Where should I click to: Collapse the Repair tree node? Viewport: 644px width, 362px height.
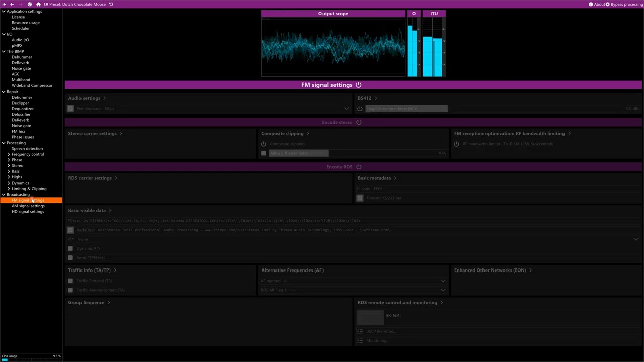(x=4, y=92)
